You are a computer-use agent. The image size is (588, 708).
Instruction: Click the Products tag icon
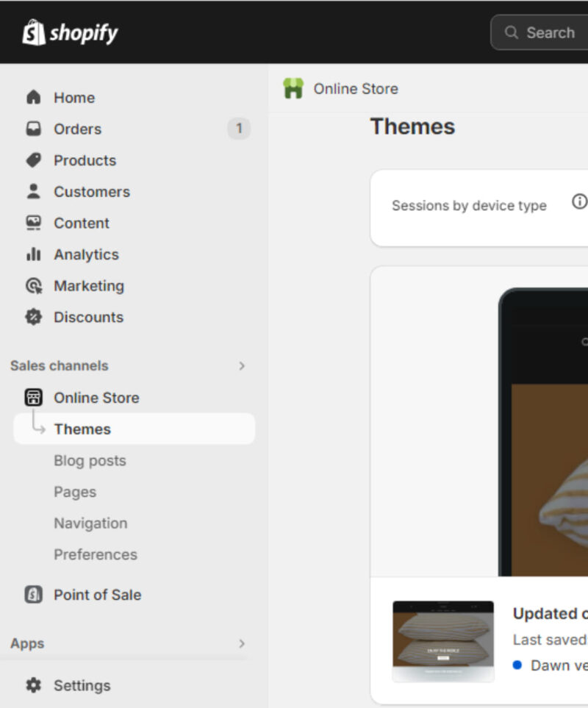[32, 160]
